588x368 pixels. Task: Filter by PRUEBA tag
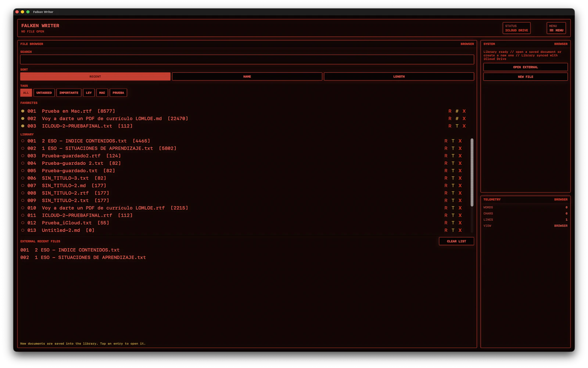118,93
